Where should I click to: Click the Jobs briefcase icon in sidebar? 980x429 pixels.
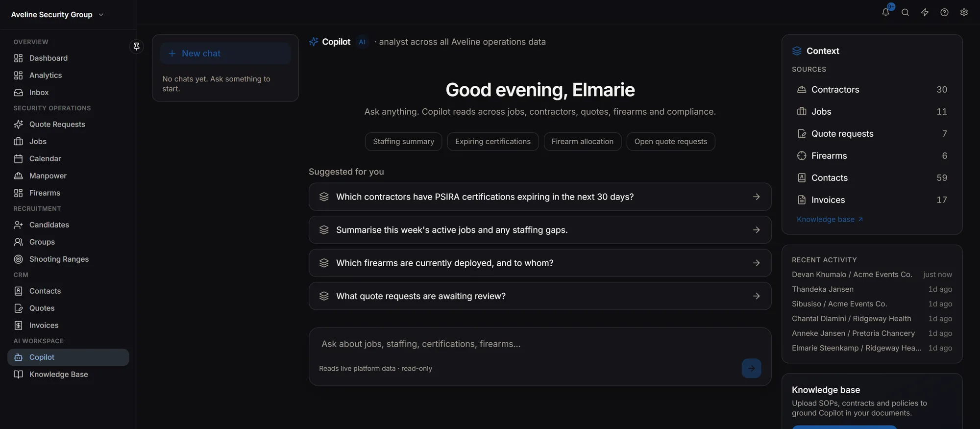pyautogui.click(x=19, y=141)
